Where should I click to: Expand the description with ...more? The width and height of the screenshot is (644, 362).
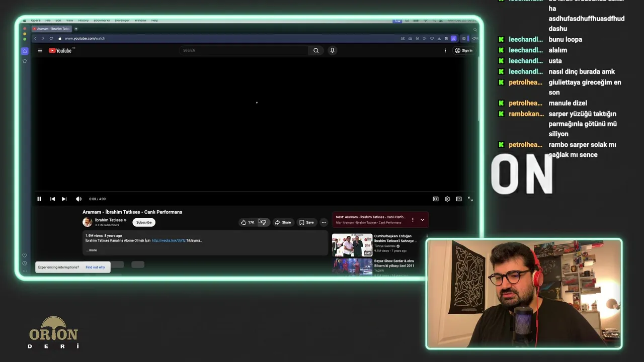[x=92, y=250]
